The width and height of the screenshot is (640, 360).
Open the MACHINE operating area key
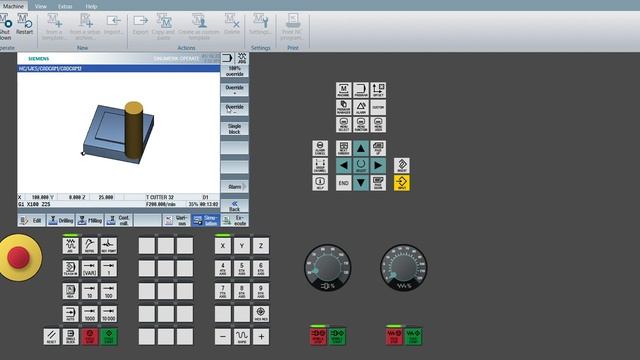coord(343,90)
